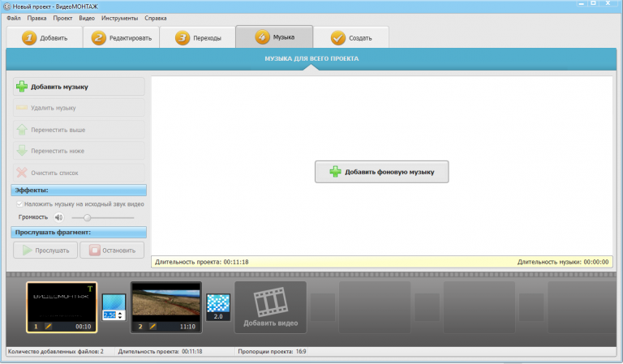Image resolution: width=623 pixels, height=364 pixels.
Task: Click the Музыка для всего проекта header
Action: [311, 58]
